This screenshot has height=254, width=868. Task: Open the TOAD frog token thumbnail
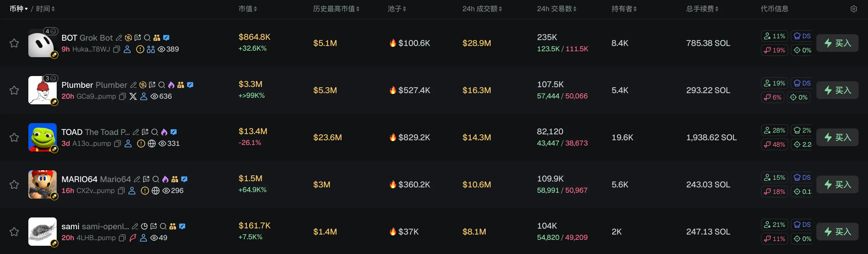pos(43,137)
